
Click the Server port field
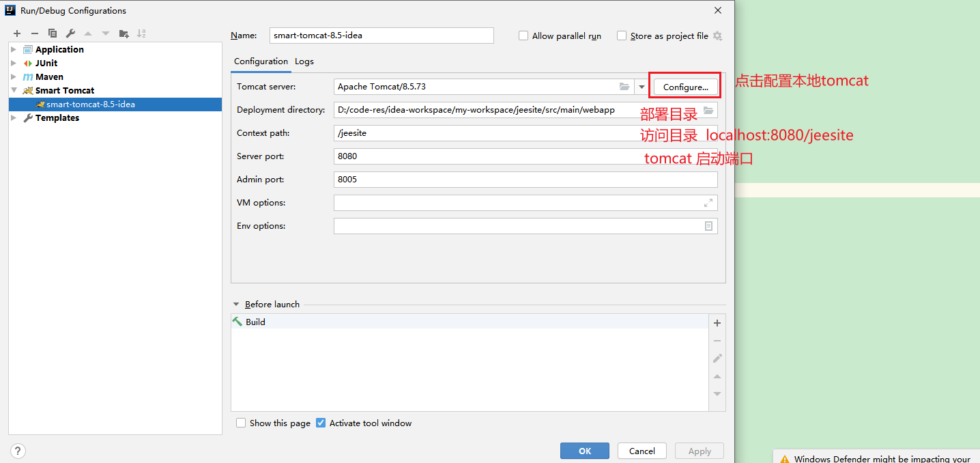point(525,156)
